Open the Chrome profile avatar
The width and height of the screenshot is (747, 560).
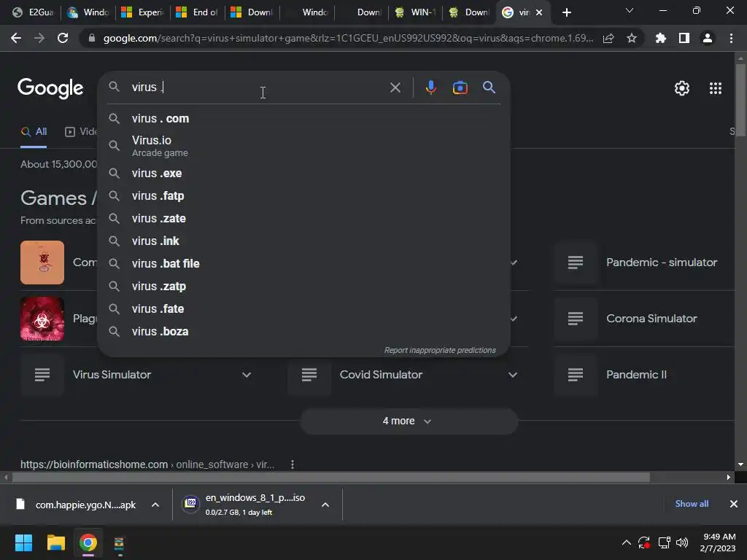[x=708, y=38]
